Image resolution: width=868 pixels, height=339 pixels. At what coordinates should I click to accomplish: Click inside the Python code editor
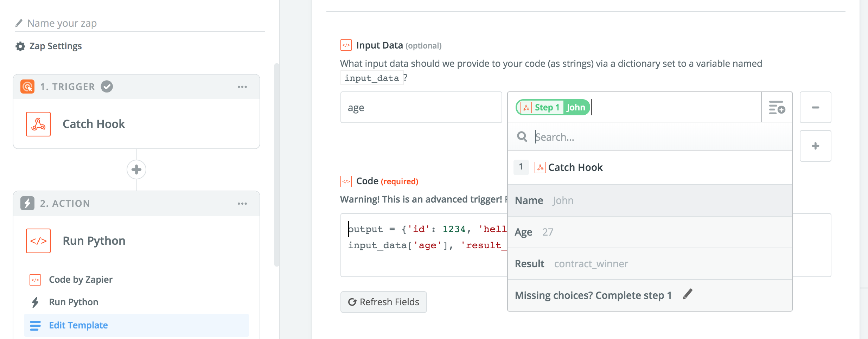point(424,245)
